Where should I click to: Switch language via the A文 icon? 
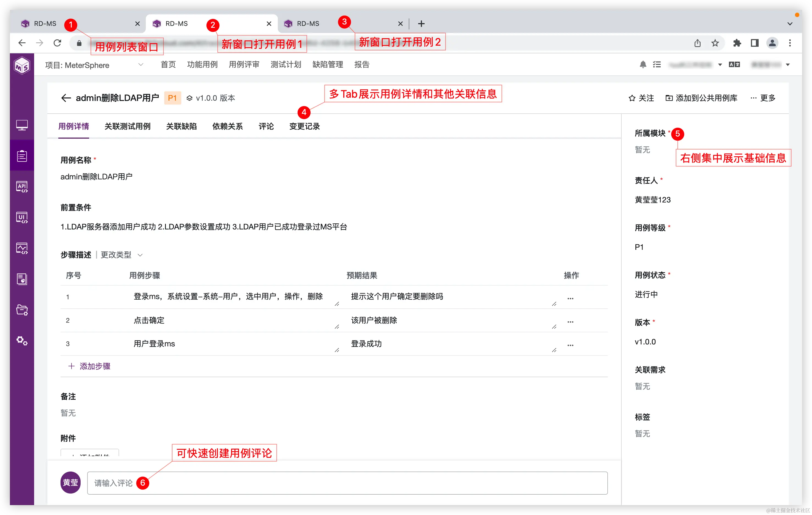[x=734, y=64]
